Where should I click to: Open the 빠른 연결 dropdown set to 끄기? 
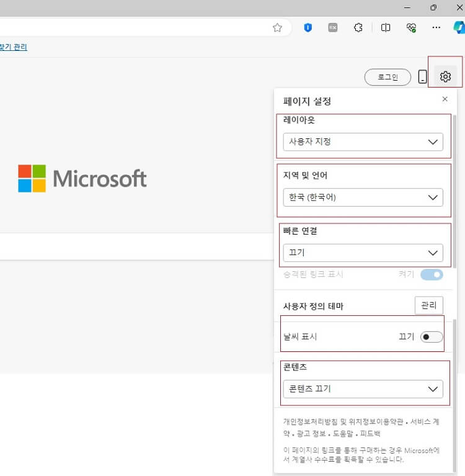coord(363,253)
